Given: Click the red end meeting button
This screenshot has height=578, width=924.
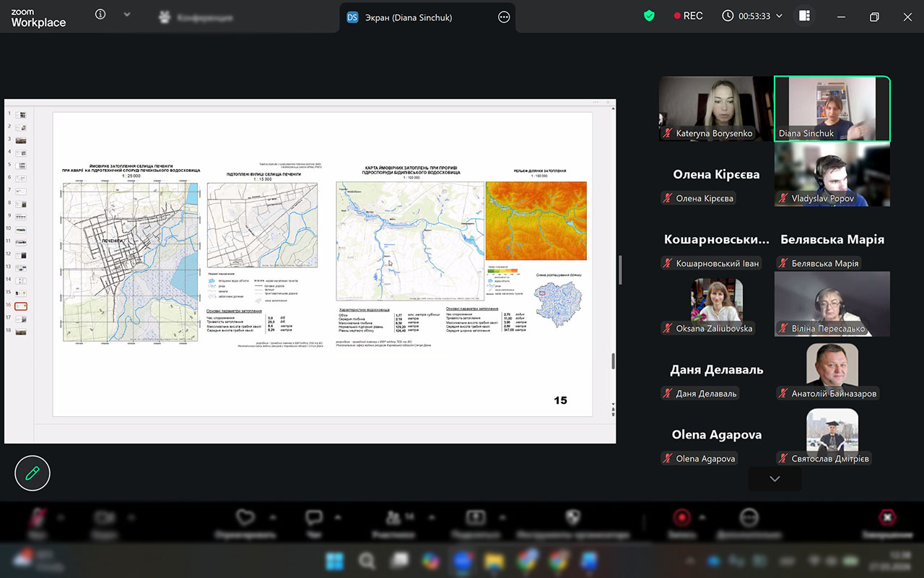Looking at the screenshot, I should pos(886,517).
